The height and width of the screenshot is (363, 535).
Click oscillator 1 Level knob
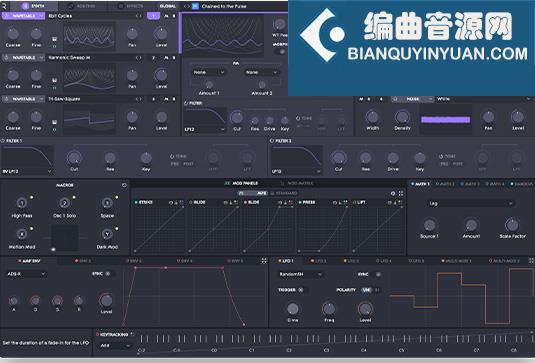[x=161, y=33]
